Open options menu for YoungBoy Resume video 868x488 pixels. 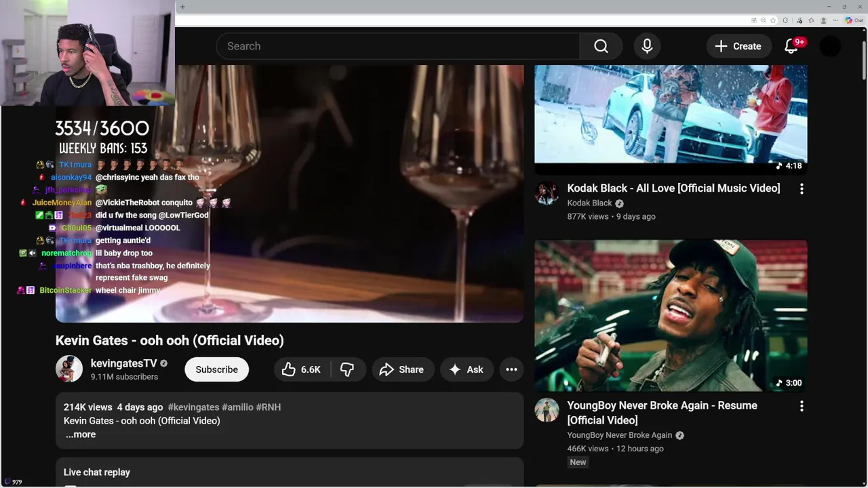click(802, 406)
